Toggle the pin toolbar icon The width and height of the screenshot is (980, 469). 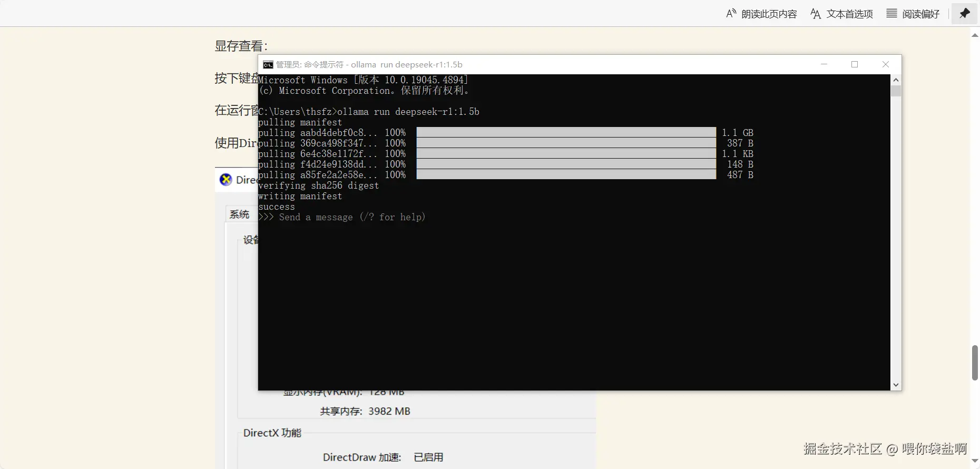pos(965,13)
